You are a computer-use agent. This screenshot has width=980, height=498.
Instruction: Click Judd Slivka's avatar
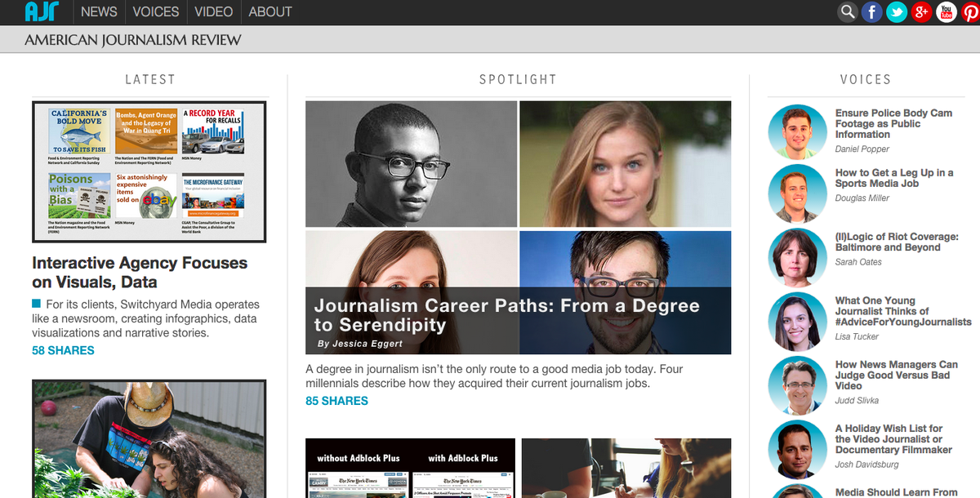(x=798, y=385)
